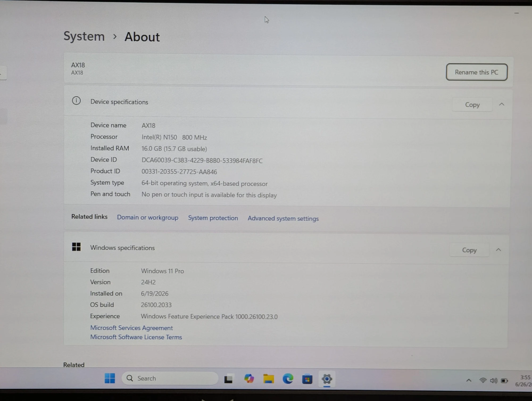Copy the Windows specifications
The image size is (532, 401).
[x=469, y=250]
